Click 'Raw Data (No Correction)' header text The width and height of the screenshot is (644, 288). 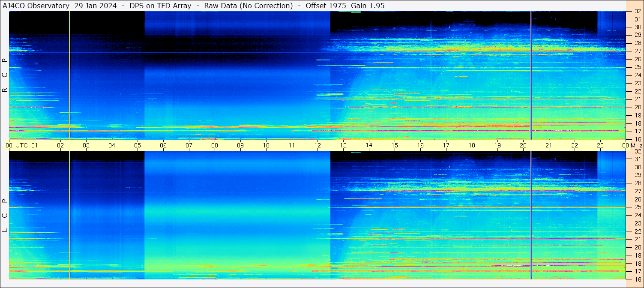(x=248, y=6)
